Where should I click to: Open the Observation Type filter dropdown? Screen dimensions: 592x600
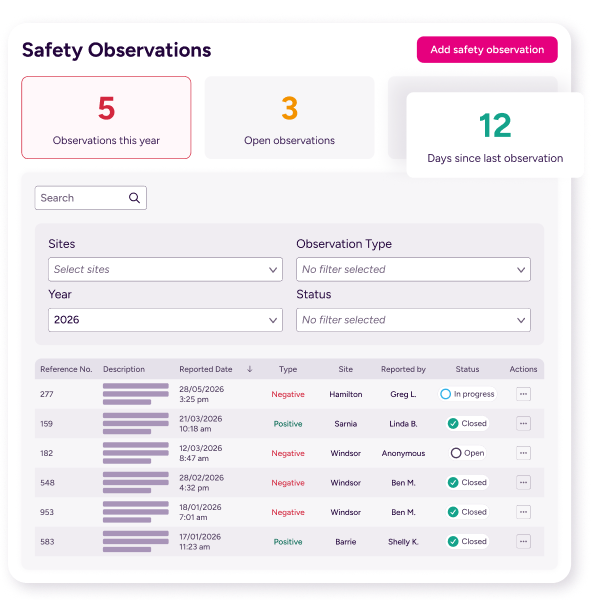point(413,269)
